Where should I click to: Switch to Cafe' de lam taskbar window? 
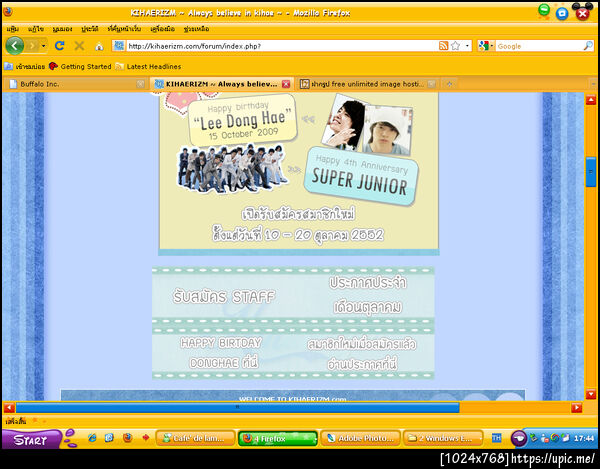(195, 438)
